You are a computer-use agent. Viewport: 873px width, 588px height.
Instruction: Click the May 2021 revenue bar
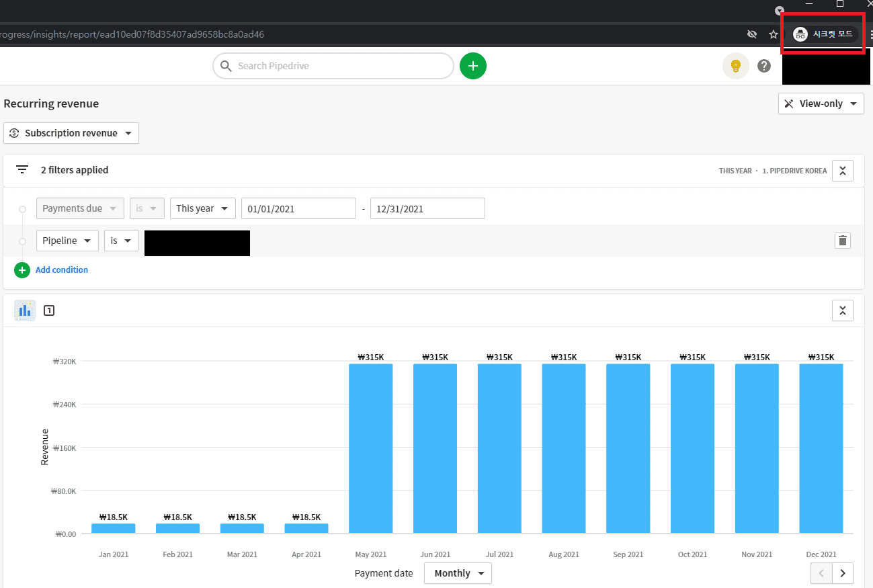370,449
